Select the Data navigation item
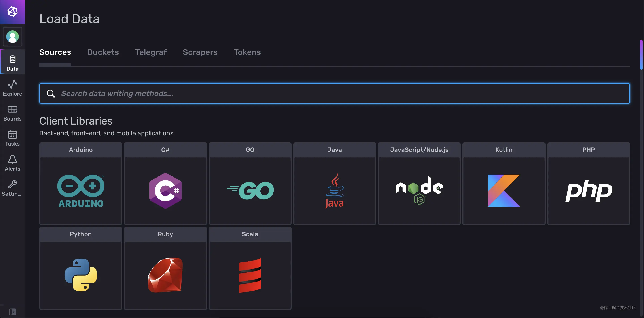644x318 pixels. coord(13,62)
